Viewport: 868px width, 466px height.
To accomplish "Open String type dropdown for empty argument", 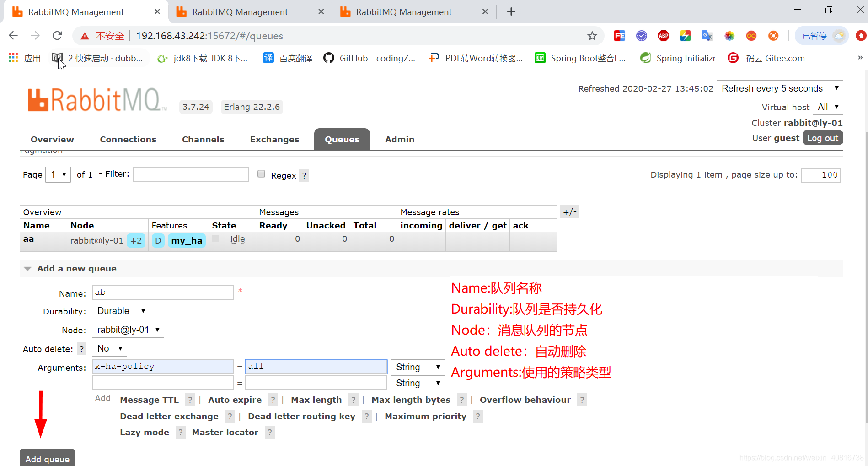I will click(418, 383).
